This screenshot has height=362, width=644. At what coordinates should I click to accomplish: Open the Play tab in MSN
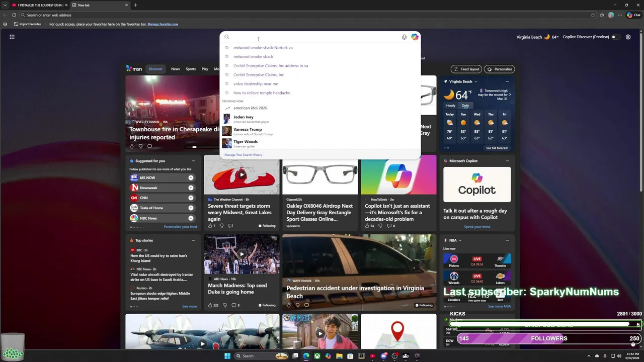pos(205,69)
